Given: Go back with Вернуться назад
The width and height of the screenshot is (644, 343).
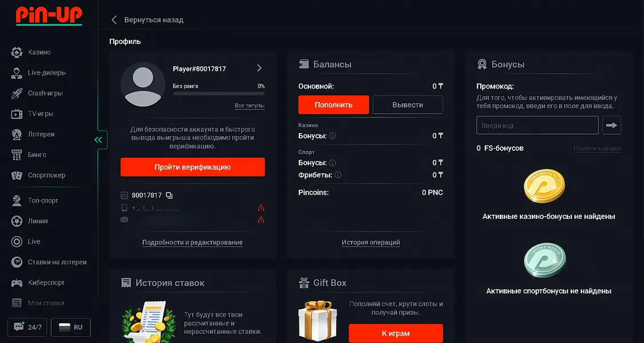Looking at the screenshot, I should (x=147, y=20).
